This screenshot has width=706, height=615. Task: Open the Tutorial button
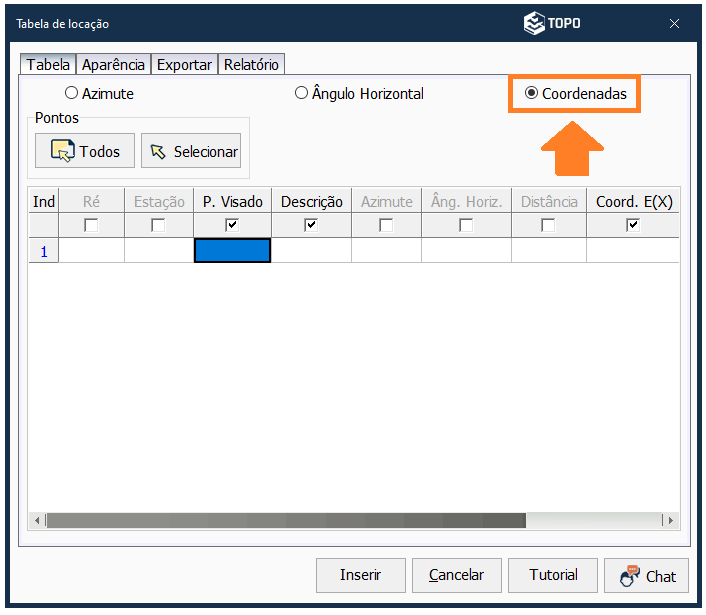(553, 575)
